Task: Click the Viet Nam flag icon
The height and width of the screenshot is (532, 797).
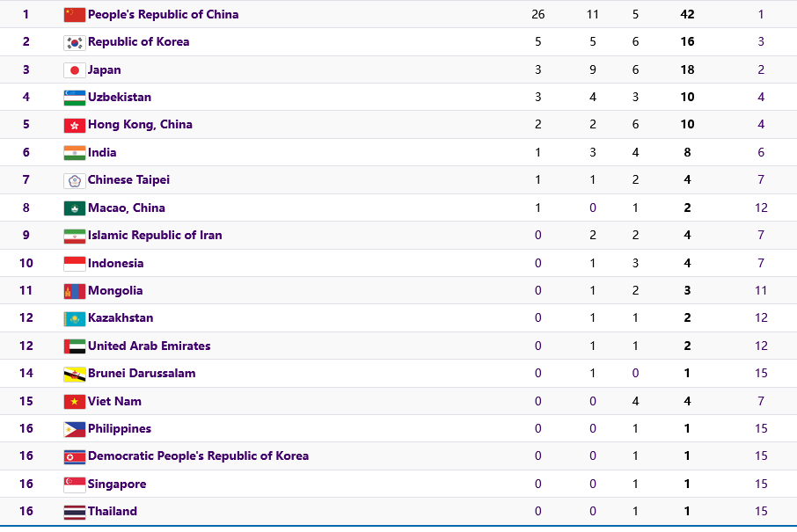Action: point(74,402)
